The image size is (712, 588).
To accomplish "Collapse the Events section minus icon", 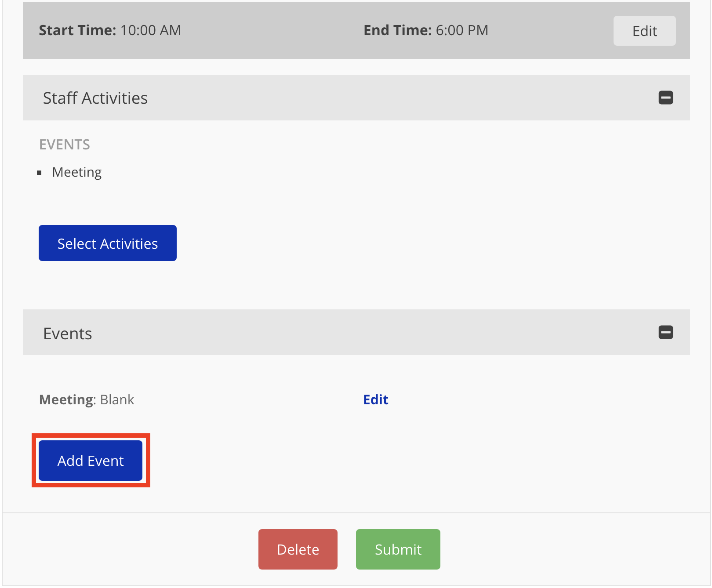I will point(665,332).
